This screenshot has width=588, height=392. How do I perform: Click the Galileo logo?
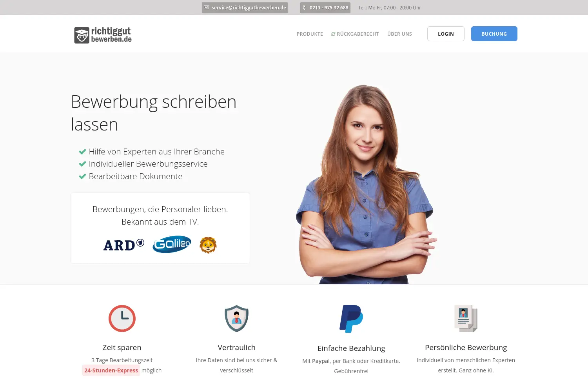coord(172,244)
